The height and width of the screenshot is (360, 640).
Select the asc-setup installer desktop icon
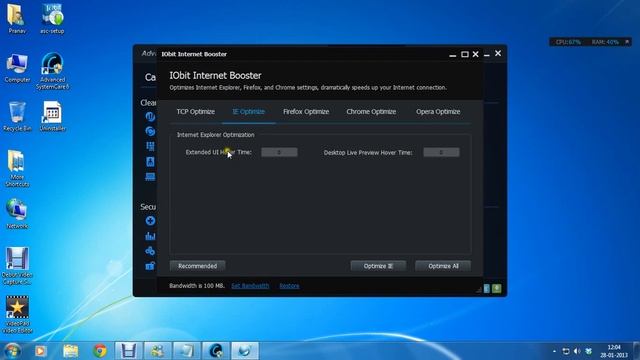click(52, 19)
